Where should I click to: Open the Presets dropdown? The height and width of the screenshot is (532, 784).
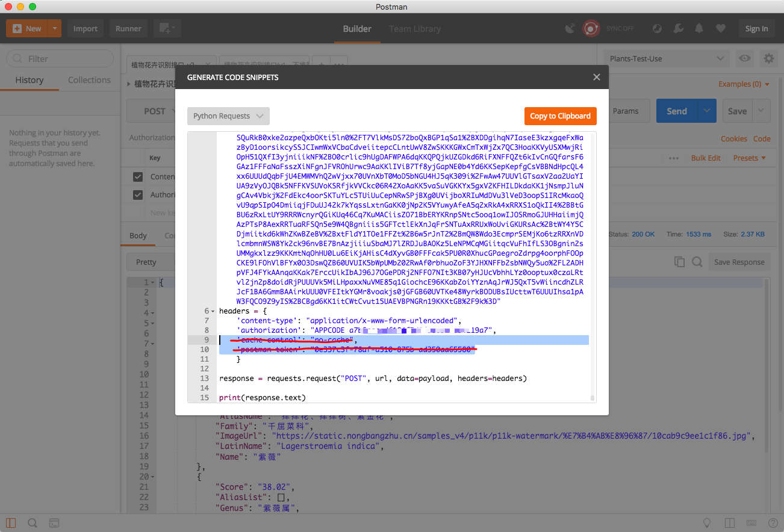pos(750,158)
